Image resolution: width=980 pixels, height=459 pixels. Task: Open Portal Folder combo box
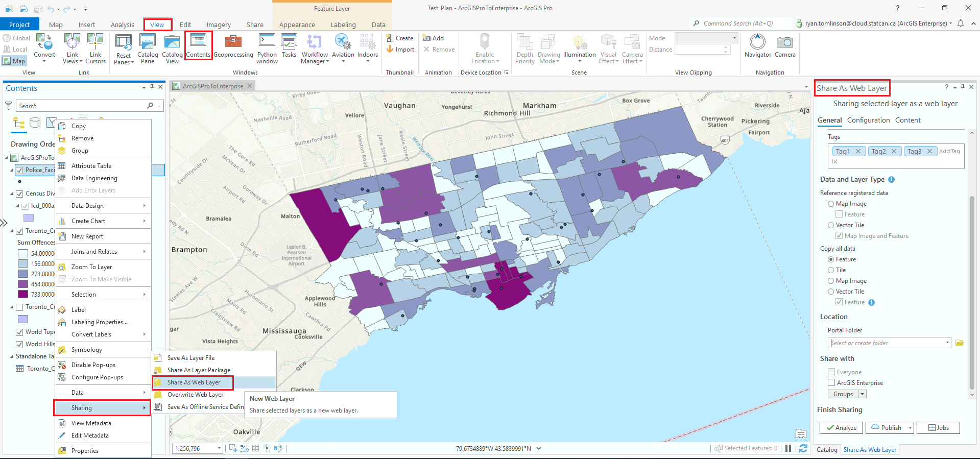[889, 343]
